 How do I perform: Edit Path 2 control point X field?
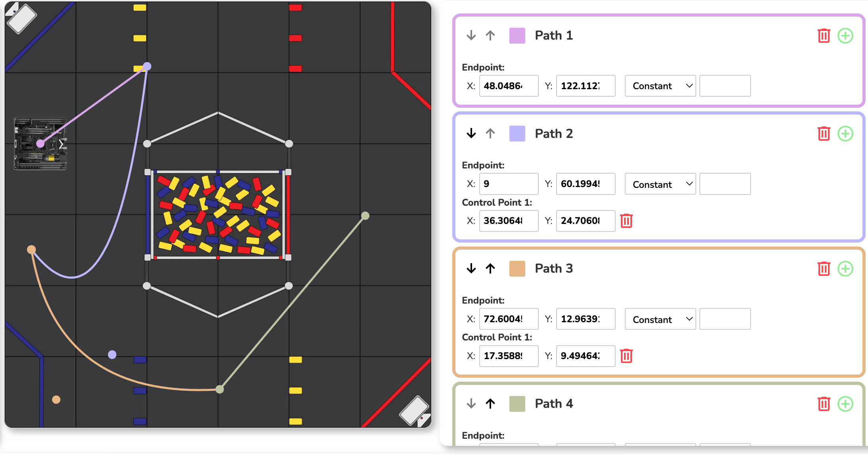pos(509,221)
